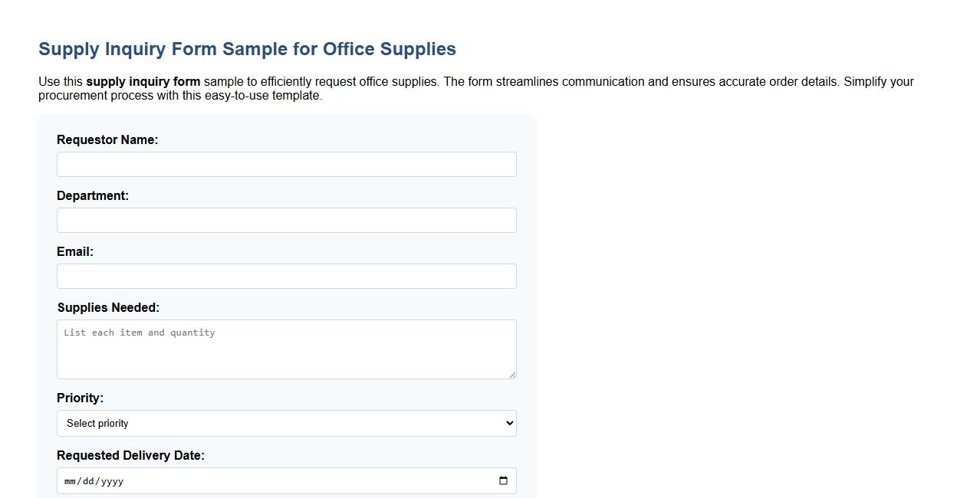Click the 'Priority:' label

tap(80, 398)
